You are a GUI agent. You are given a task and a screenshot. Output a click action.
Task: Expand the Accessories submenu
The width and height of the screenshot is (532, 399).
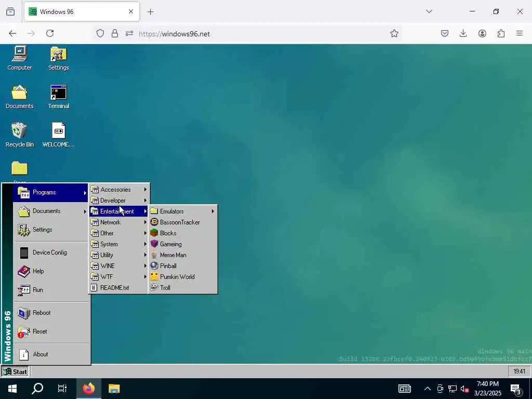tap(119, 190)
